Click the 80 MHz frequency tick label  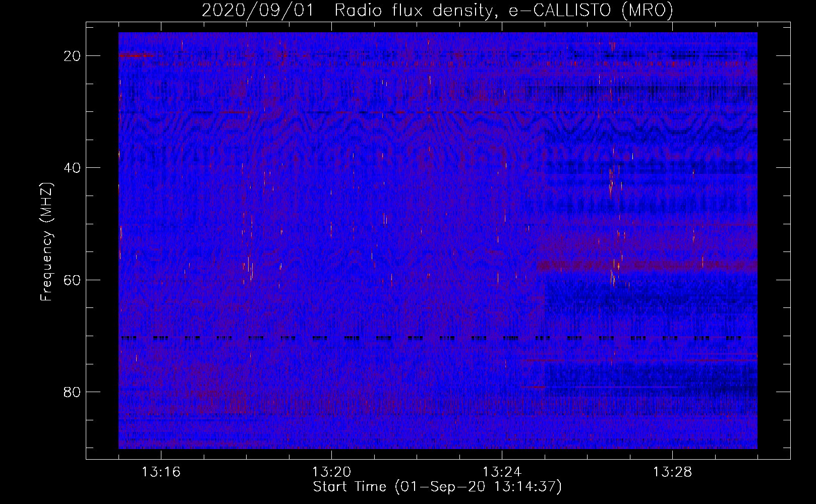[73, 392]
